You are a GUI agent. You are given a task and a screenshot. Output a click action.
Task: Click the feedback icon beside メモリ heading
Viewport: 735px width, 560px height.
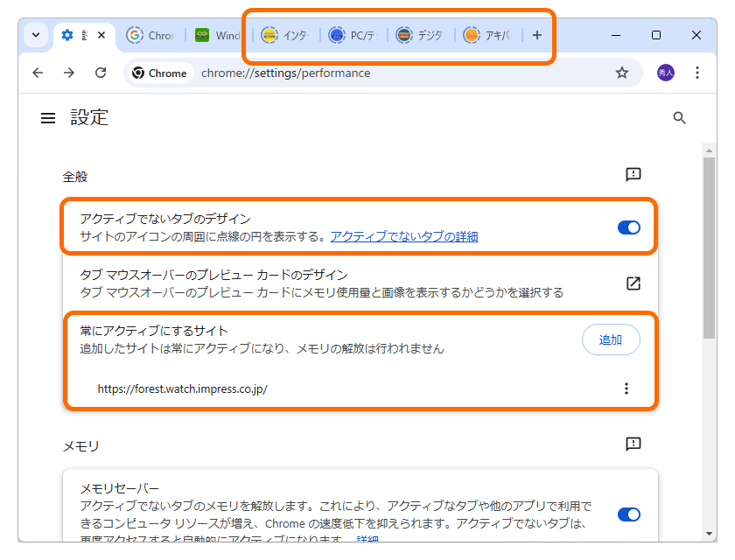tap(633, 444)
